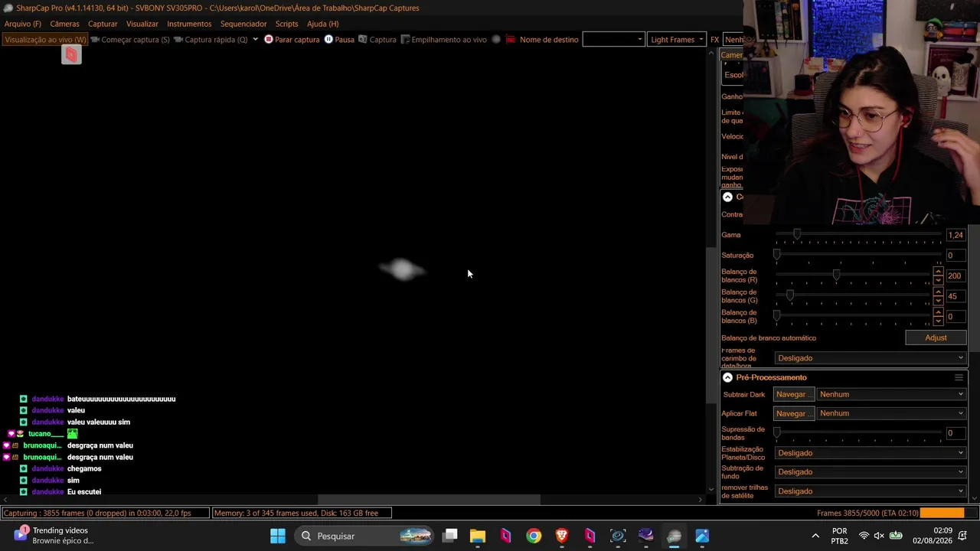This screenshot has height=551, width=980.
Task: Open Brave browser from the taskbar
Action: pyautogui.click(x=562, y=536)
